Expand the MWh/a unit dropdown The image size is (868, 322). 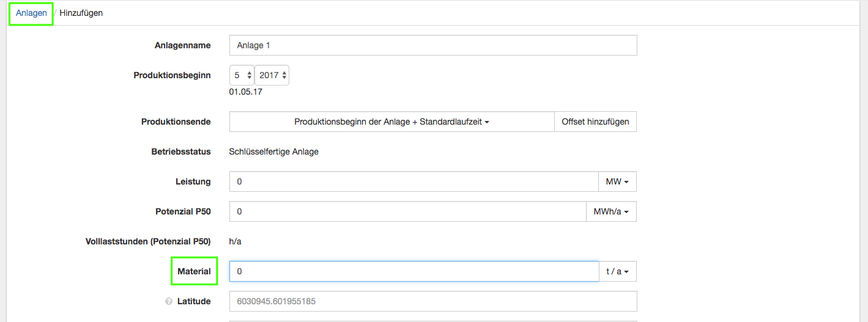611,211
